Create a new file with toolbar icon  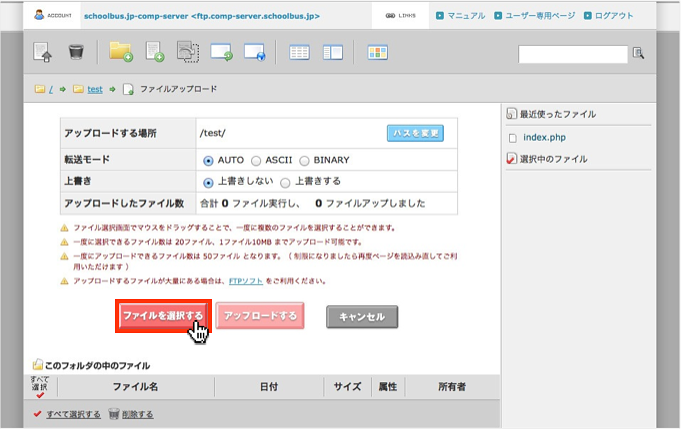click(x=155, y=52)
